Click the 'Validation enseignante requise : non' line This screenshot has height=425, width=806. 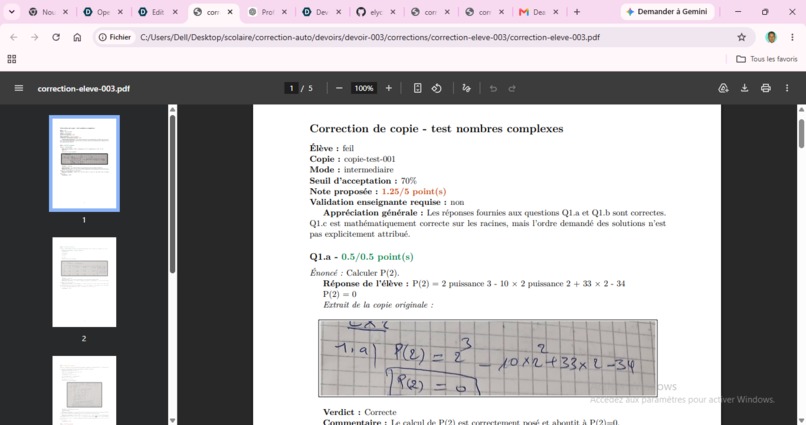(387, 202)
